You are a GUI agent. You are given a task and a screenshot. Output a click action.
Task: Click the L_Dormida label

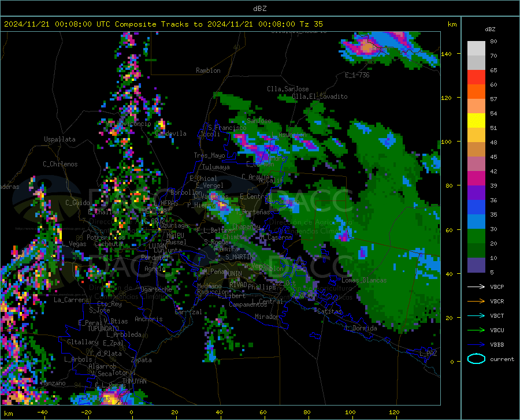pos(361,328)
